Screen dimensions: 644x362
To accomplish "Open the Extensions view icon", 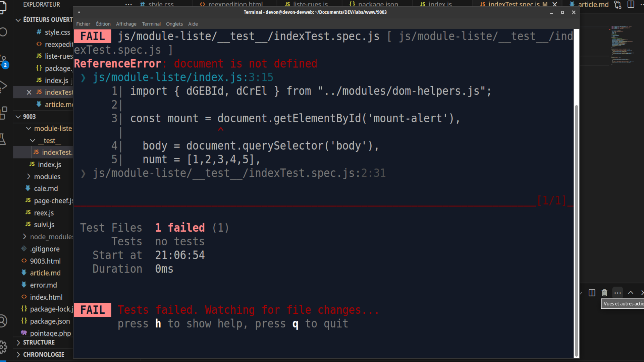I will pos(3,113).
